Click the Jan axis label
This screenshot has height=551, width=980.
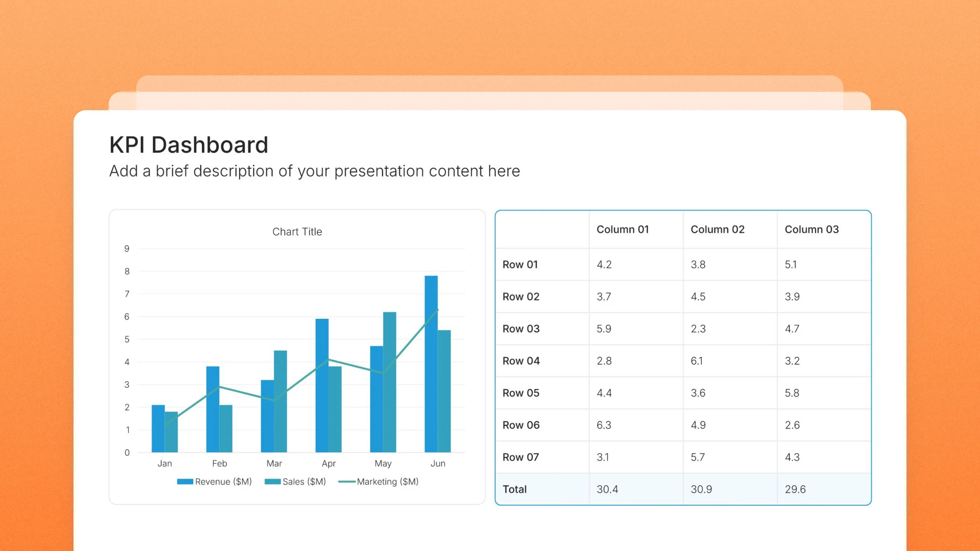pyautogui.click(x=165, y=463)
